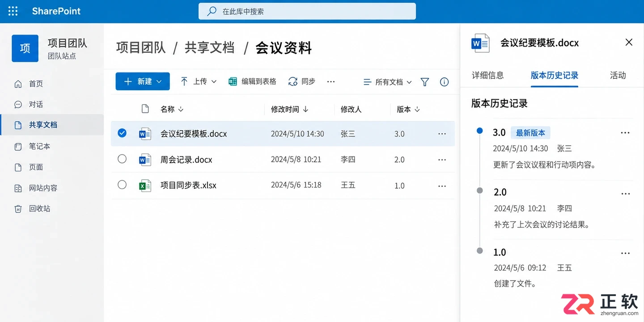This screenshot has width=644, height=322.
Task: Switch to the 版本历史记录 tab
Action: point(555,75)
